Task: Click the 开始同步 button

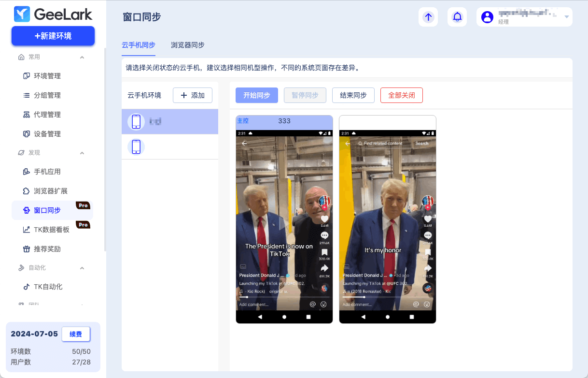Action: [256, 95]
